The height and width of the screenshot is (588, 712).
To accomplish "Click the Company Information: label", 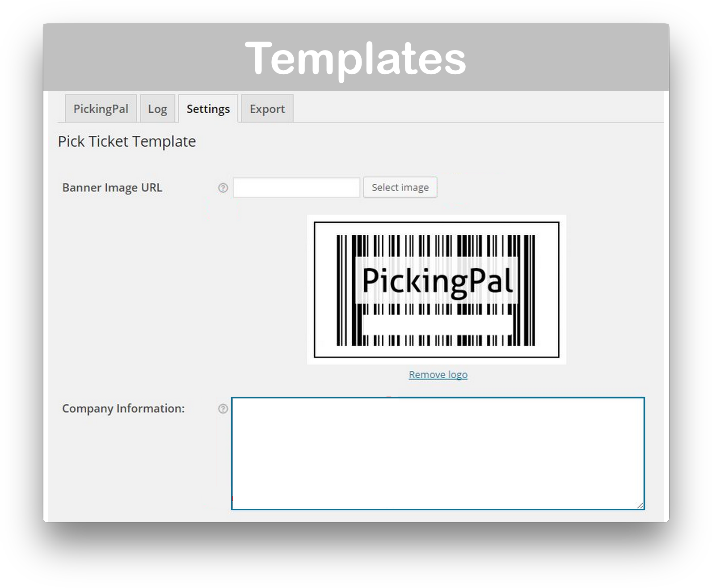I will [123, 409].
